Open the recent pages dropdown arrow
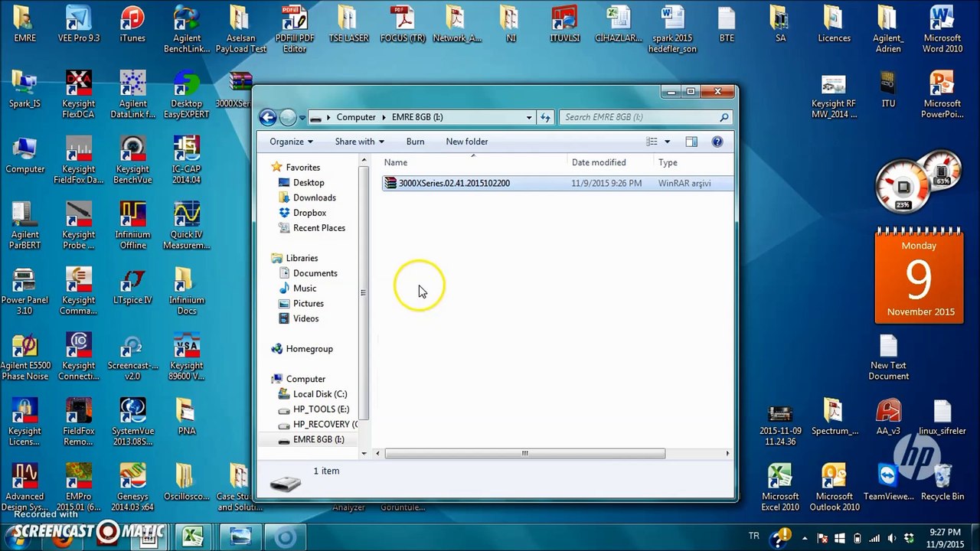980x551 pixels. tap(302, 118)
